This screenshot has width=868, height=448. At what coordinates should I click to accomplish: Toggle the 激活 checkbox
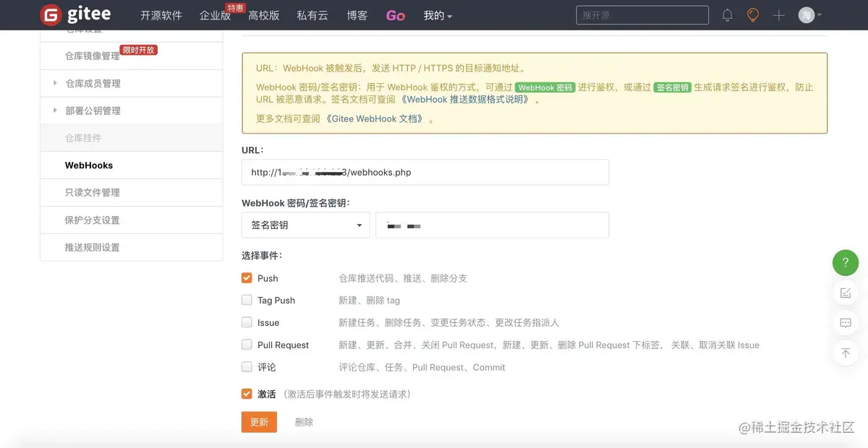pos(247,394)
